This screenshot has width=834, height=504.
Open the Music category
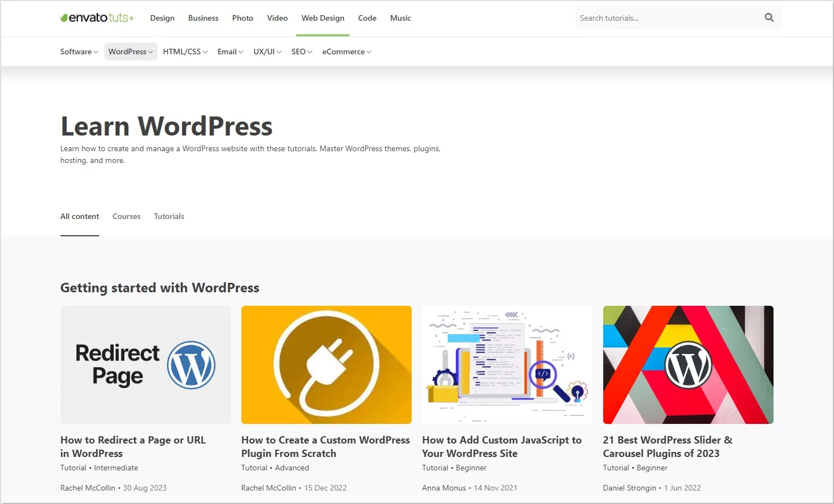pyautogui.click(x=400, y=18)
